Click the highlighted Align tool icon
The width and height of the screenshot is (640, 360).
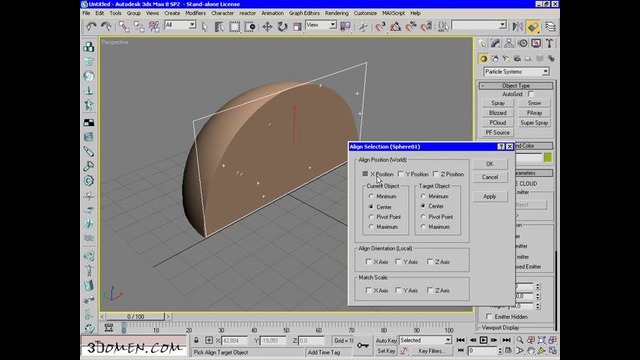click(533, 27)
